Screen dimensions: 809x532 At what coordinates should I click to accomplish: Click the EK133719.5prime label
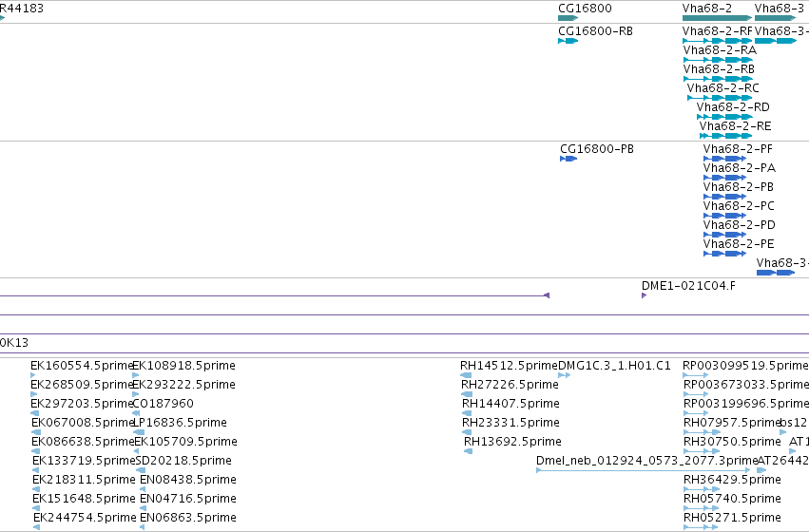84,461
